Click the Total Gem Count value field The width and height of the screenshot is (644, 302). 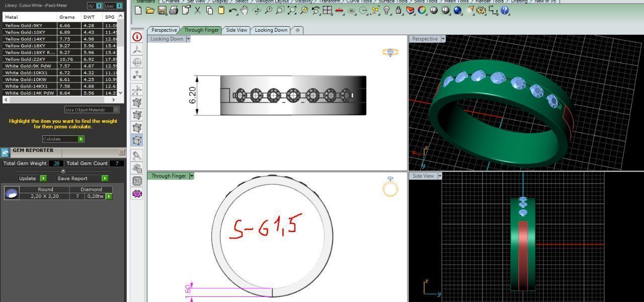pyautogui.click(x=117, y=163)
